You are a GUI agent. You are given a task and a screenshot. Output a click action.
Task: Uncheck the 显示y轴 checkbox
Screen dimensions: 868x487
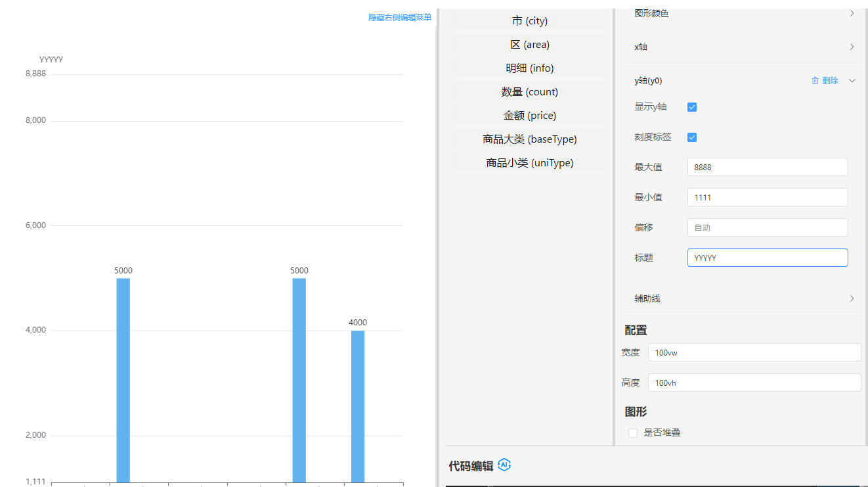tap(691, 107)
